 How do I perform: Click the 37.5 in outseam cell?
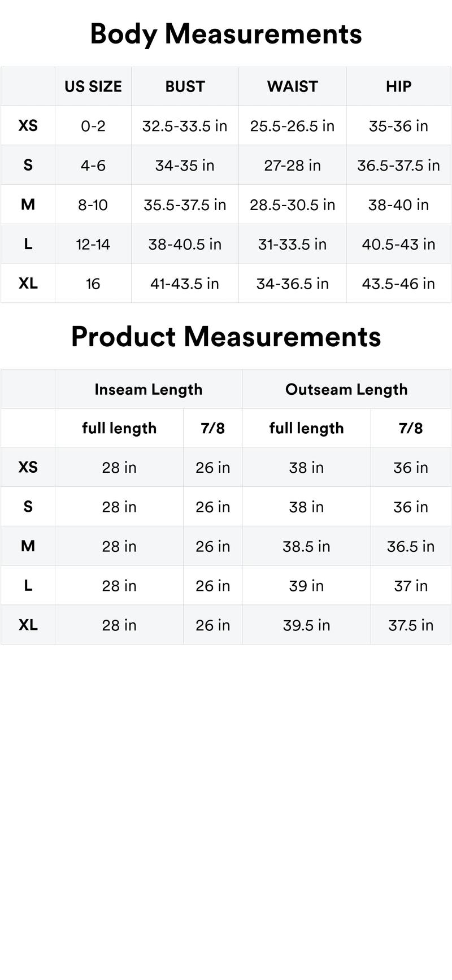pos(411,625)
